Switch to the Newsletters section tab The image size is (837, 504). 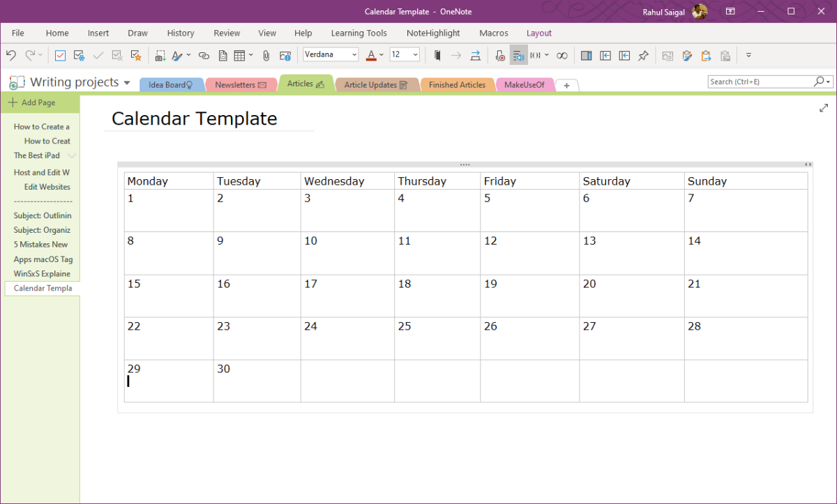(241, 85)
